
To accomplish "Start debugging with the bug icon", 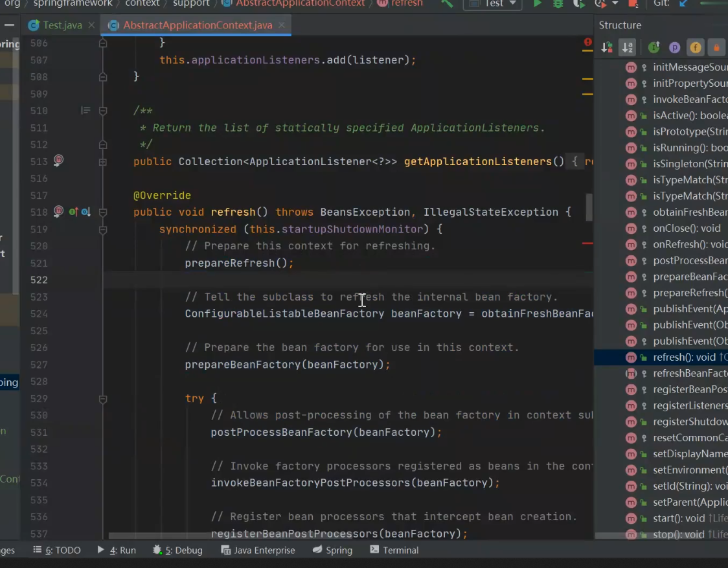I will (558, 4).
